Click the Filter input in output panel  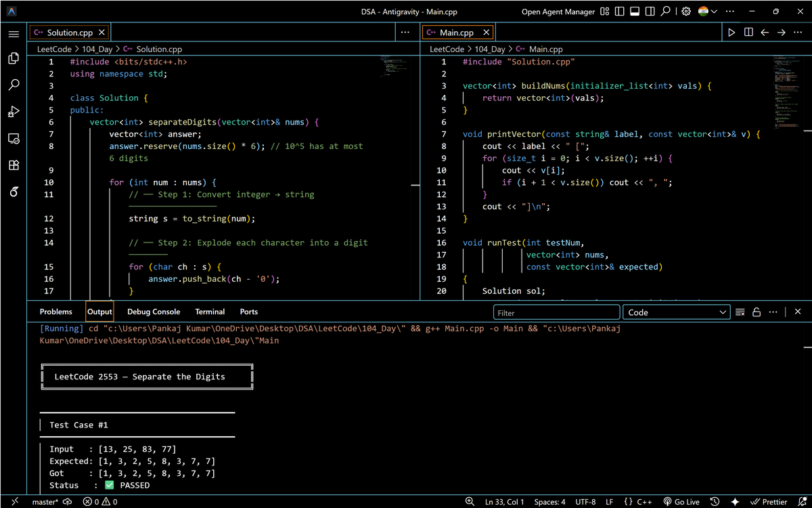pyautogui.click(x=556, y=312)
